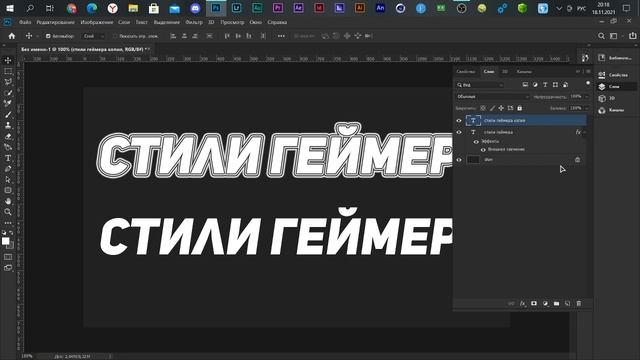Image resolution: width=640 pixels, height=360 pixels.
Task: Open After Effects from the taskbar
Action: 298,8
